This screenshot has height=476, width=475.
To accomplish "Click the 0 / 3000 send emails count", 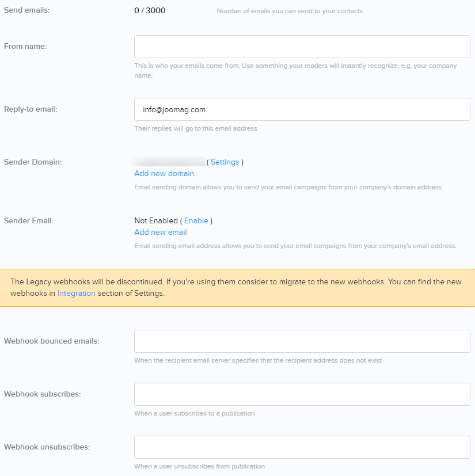I will coord(150,10).
